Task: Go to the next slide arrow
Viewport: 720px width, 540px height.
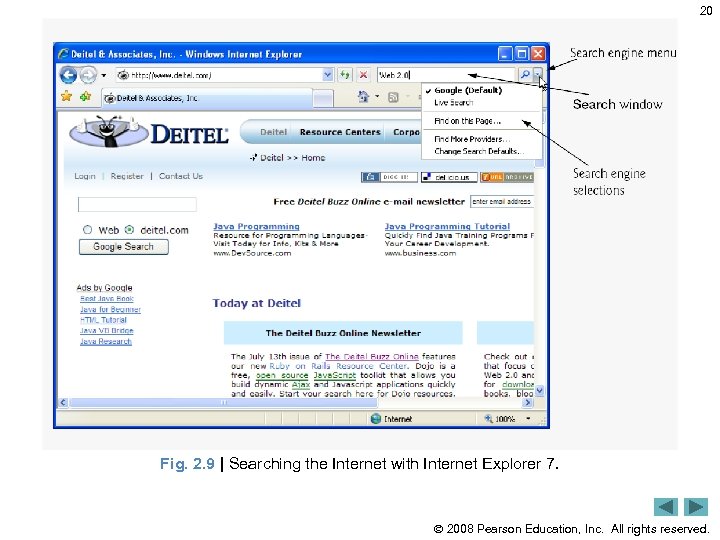Action: (696, 507)
